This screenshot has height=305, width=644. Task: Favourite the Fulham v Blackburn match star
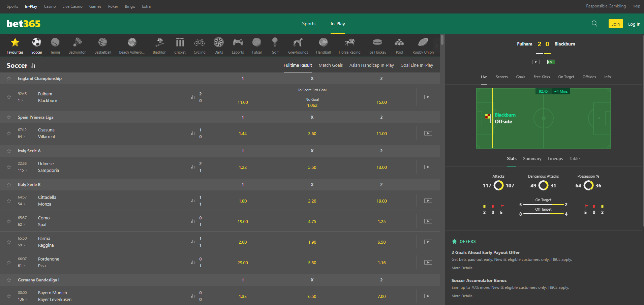9,97
